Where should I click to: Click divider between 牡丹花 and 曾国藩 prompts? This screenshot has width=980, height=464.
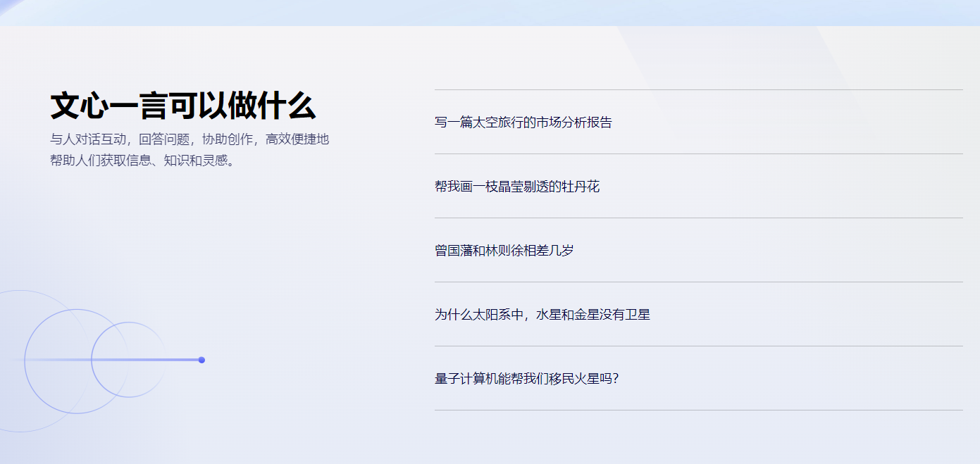tap(698, 218)
